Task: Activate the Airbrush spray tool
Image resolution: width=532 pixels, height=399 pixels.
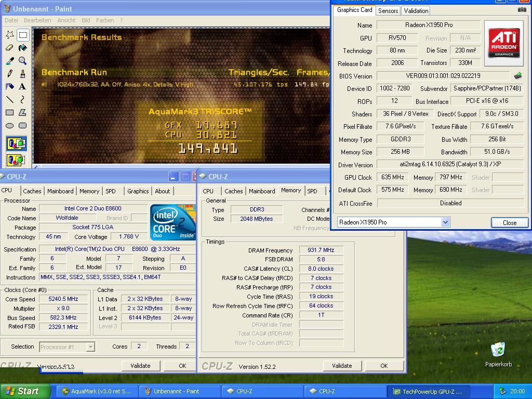Action: (10, 87)
